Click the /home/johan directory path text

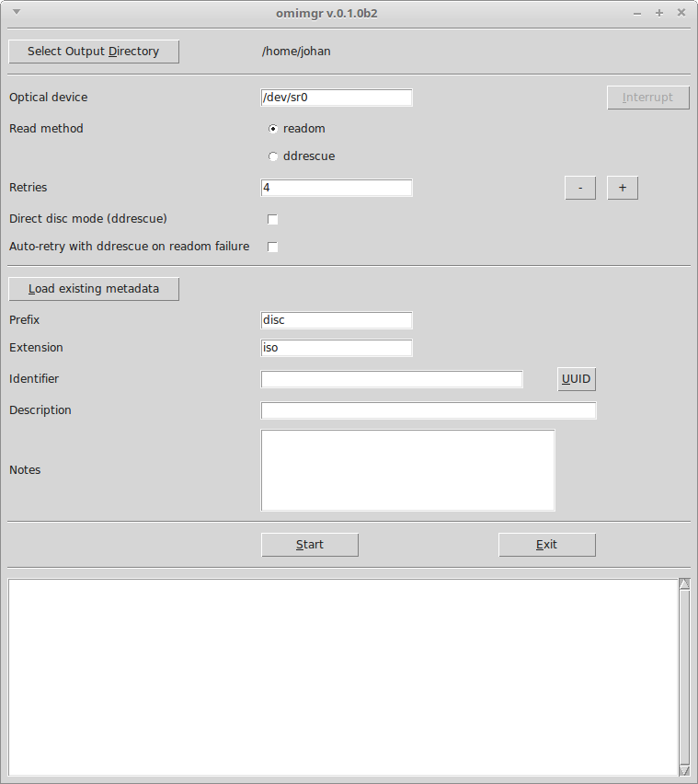296,52
